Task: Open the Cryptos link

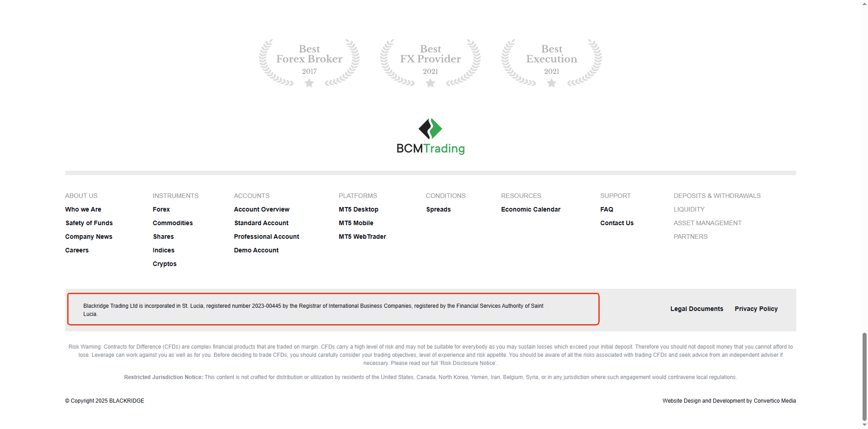Action: pyautogui.click(x=164, y=264)
